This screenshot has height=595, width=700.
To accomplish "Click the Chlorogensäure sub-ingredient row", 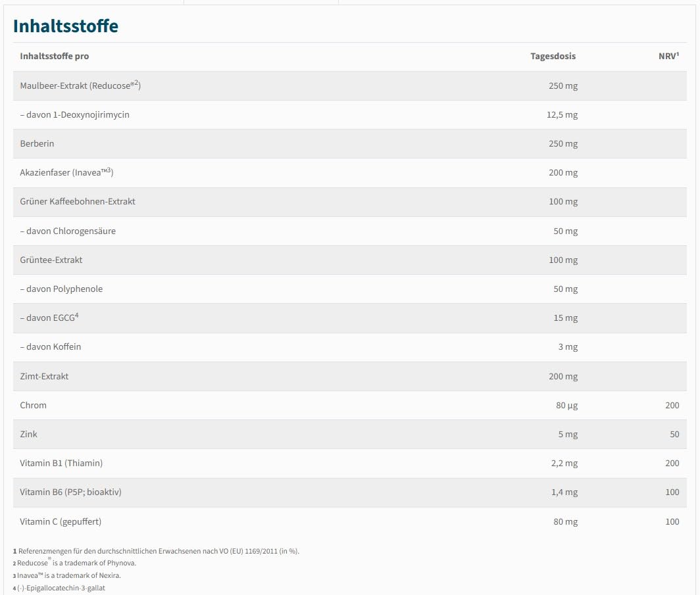I will click(349, 231).
